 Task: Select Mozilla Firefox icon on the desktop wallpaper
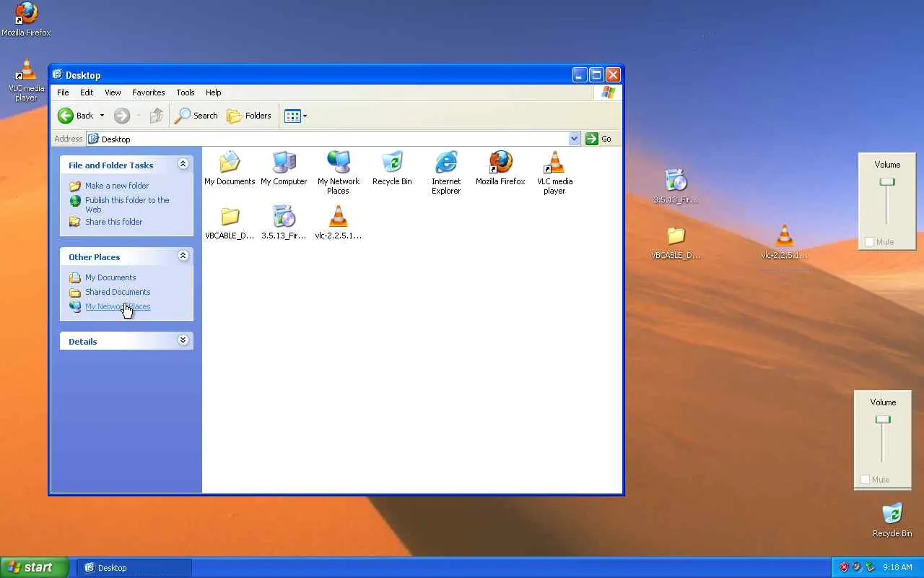[26, 20]
